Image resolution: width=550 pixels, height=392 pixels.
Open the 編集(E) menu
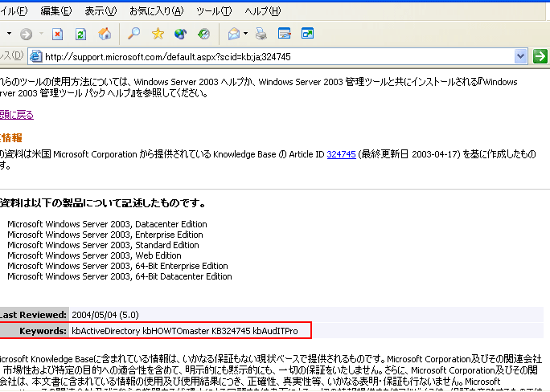[x=55, y=11]
